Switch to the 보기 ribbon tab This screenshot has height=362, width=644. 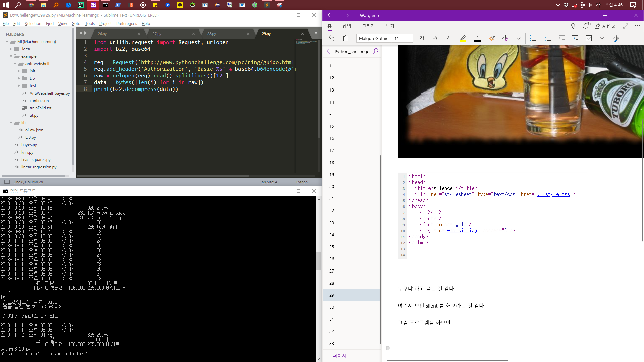[390, 26]
